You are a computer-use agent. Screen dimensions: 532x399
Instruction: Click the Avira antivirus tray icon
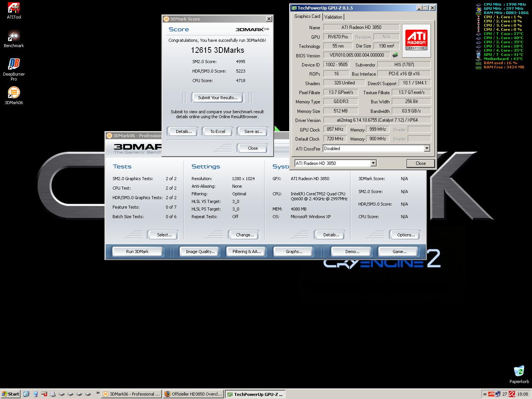coord(512,394)
